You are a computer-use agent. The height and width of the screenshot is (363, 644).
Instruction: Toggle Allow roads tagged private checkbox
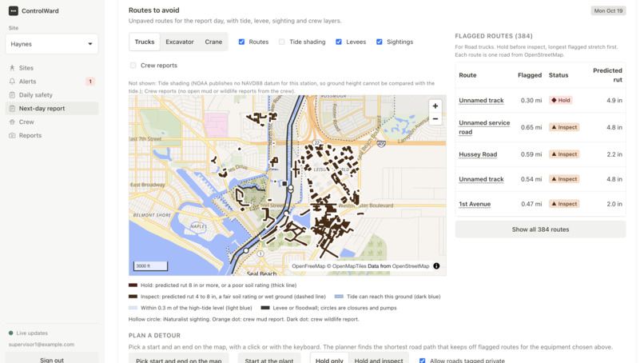pos(422,361)
